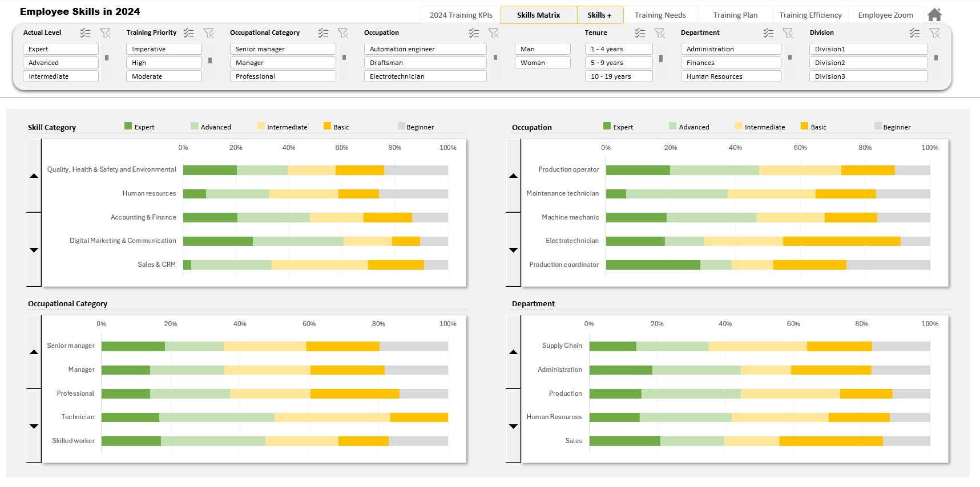This screenshot has width=980, height=487.
Task: Select Expert in Actual Level slicer
Action: [61, 49]
